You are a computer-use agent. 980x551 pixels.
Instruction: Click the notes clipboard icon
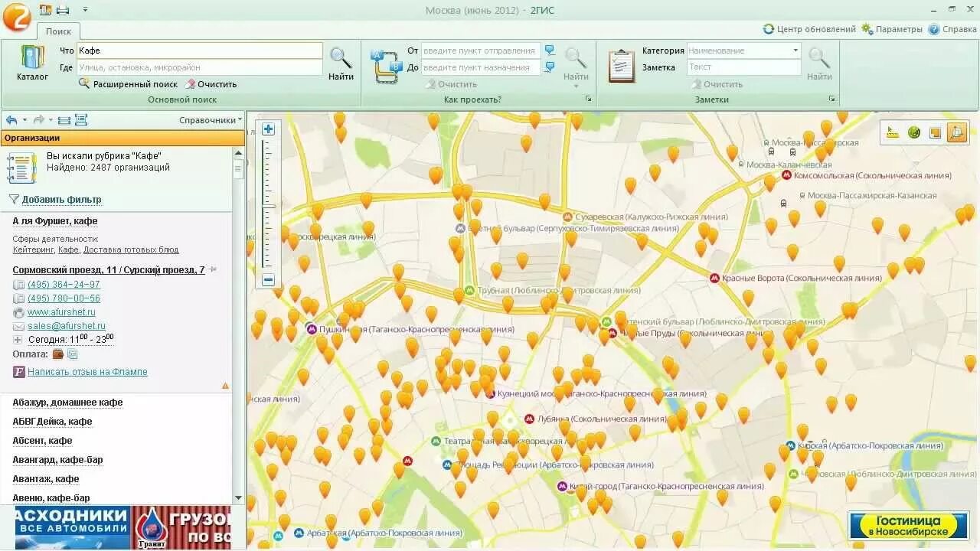tap(621, 66)
